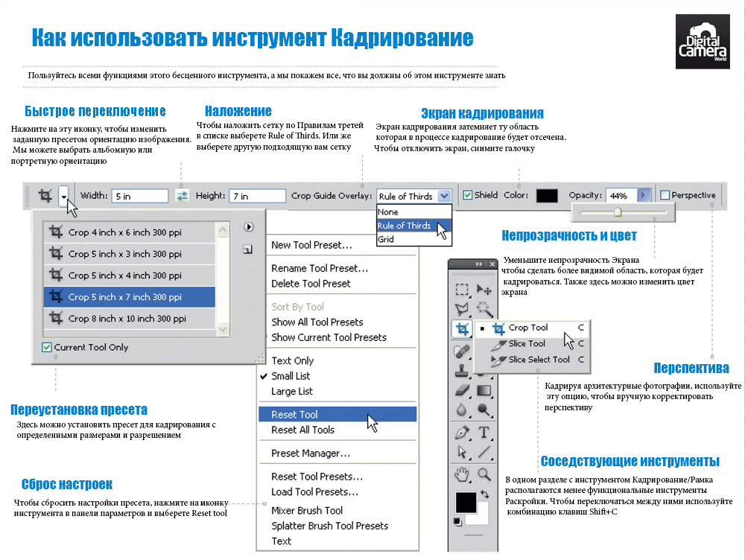Screen dimensions: 745x560
Task: Pick the Eraser tool
Action: pos(463,389)
